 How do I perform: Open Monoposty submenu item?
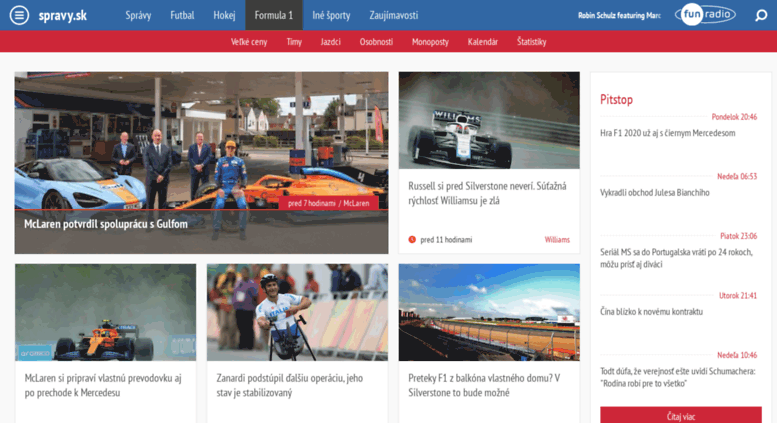(430, 42)
